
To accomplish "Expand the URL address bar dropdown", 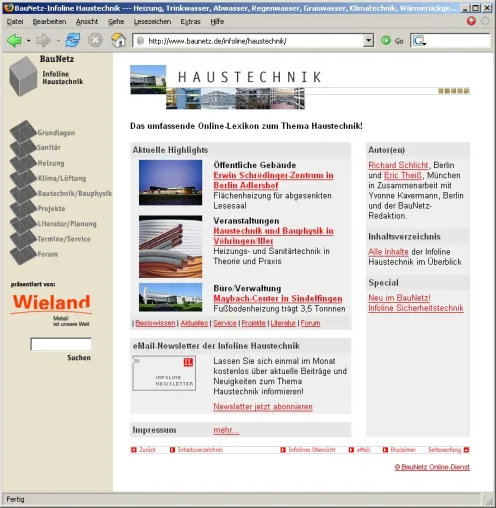I will 368,41.
